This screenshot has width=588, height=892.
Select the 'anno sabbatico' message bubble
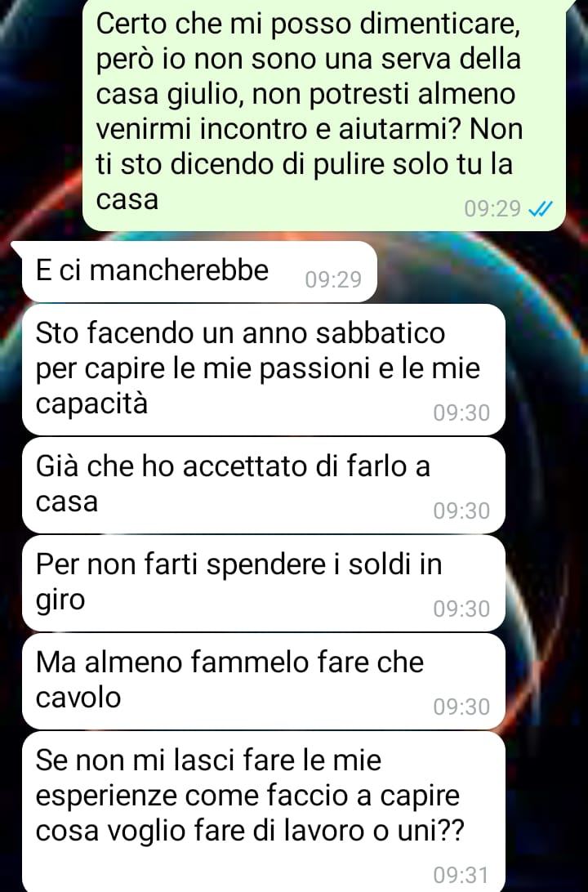click(263, 370)
